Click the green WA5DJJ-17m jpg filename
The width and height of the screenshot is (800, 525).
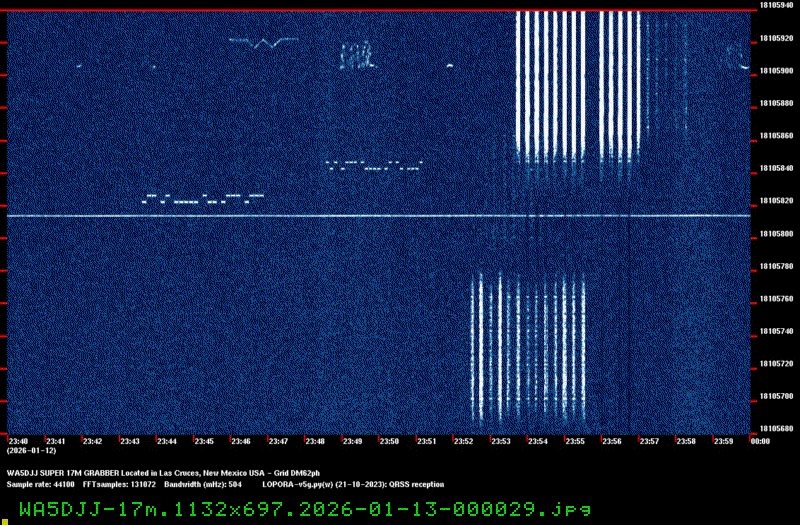(x=305, y=509)
